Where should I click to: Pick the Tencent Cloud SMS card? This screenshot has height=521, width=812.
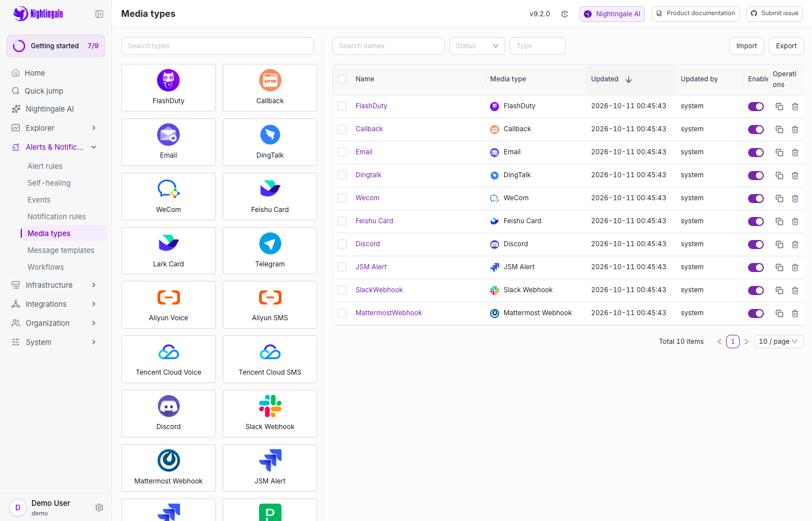270,359
